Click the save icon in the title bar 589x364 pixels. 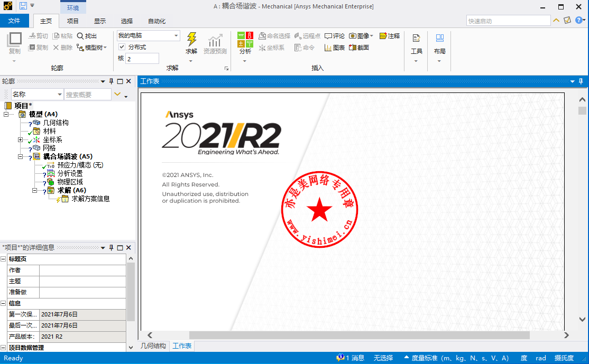click(x=23, y=6)
